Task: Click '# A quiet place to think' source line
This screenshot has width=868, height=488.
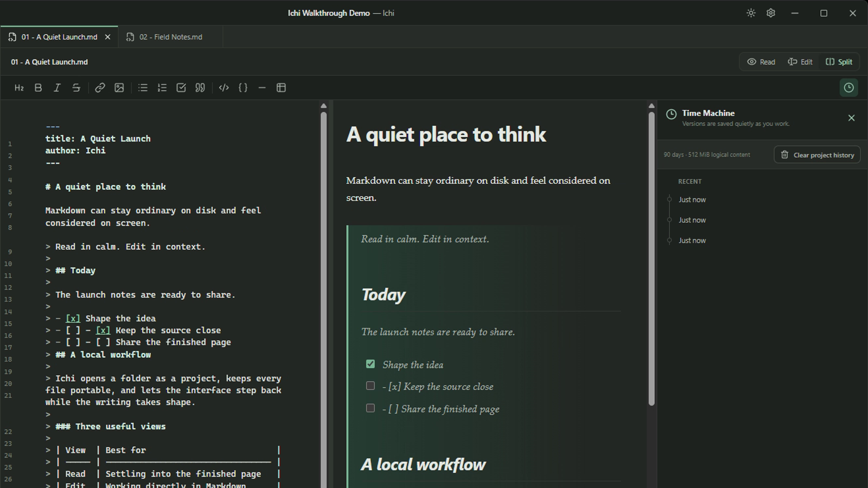Action: [106, 187]
